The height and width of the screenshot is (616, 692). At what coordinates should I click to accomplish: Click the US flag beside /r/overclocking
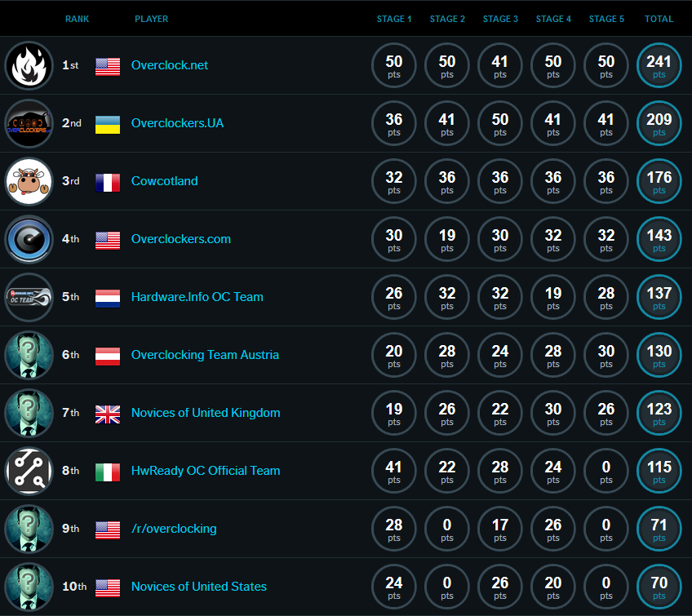(x=108, y=530)
